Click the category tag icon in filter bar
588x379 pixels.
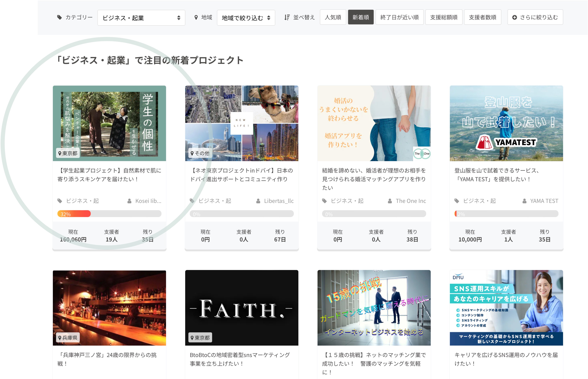[59, 17]
